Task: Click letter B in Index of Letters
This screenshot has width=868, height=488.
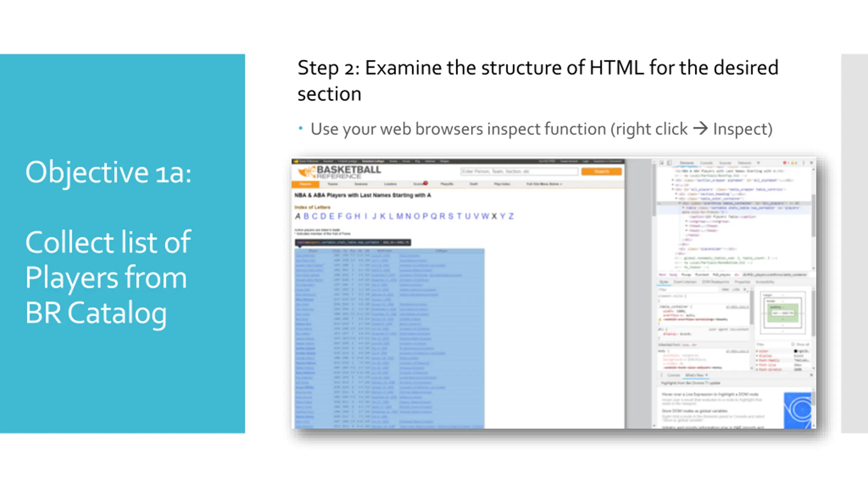Action: click(x=307, y=216)
